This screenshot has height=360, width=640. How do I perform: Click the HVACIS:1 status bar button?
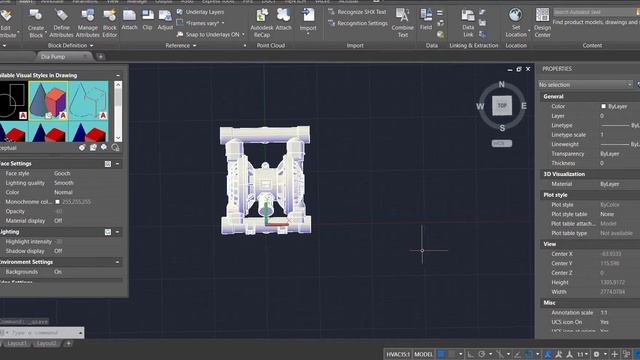[398, 354]
